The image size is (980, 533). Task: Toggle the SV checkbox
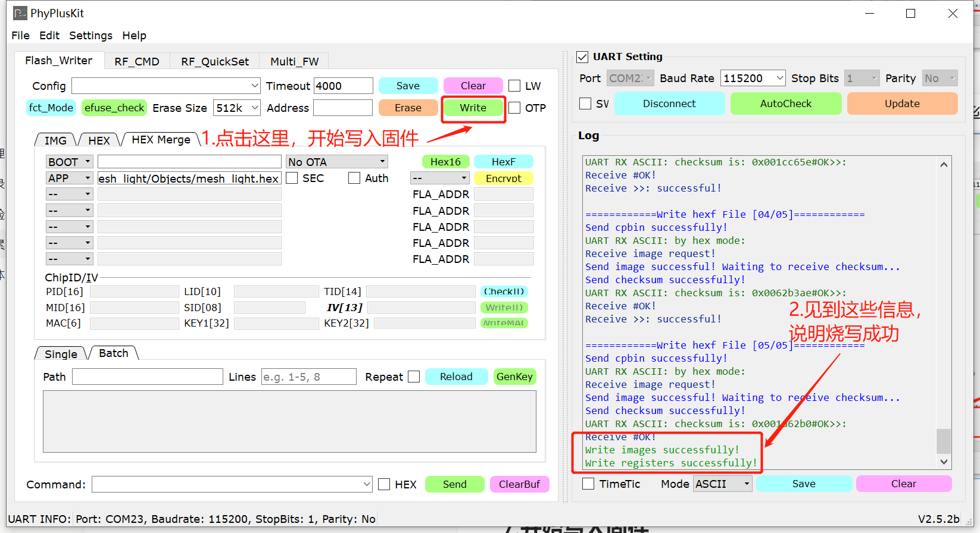click(585, 104)
